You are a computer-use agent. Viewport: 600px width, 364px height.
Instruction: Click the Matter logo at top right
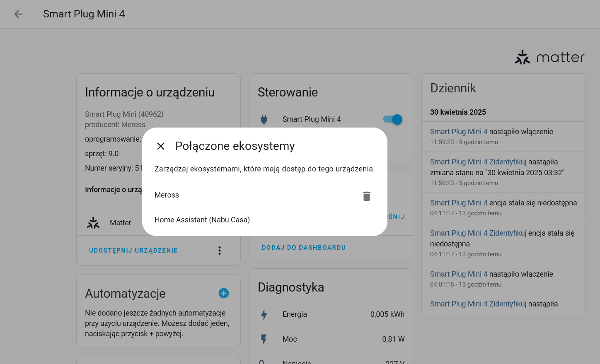click(549, 57)
